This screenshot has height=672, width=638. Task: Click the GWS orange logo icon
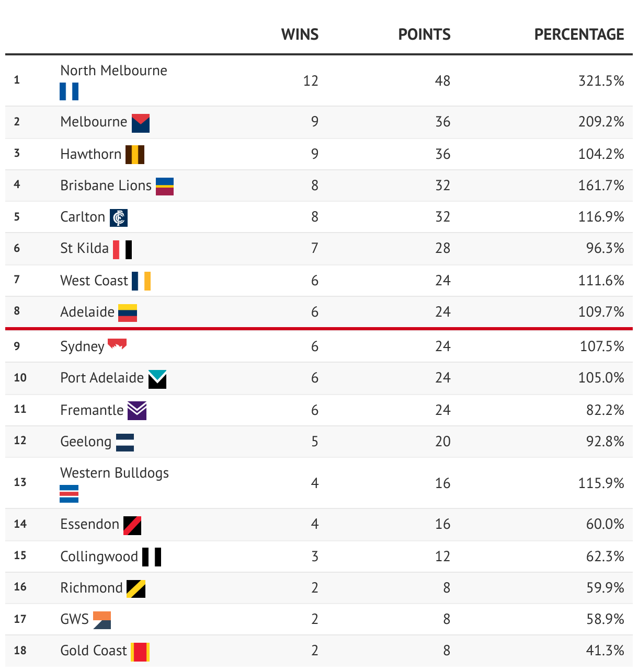(x=102, y=620)
